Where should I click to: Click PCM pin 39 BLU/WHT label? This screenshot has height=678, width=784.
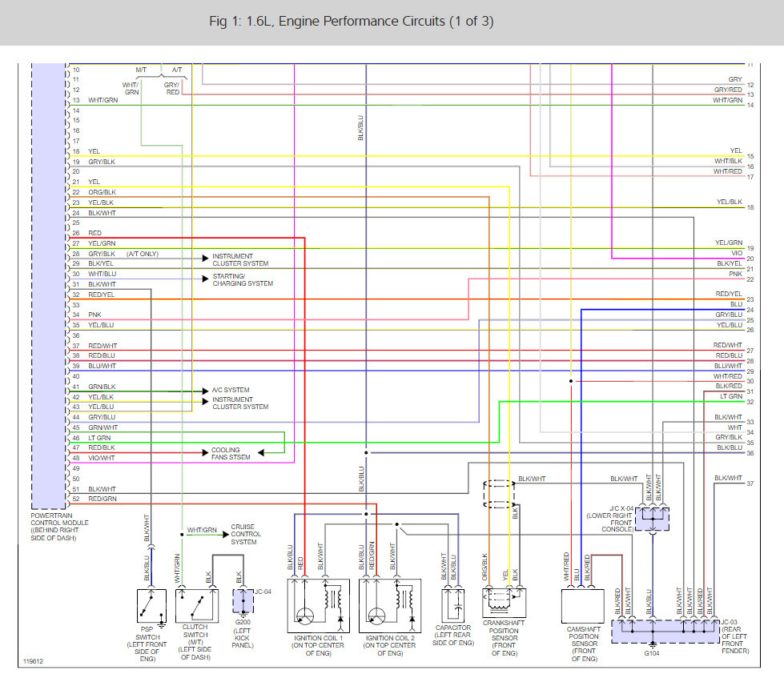click(102, 367)
